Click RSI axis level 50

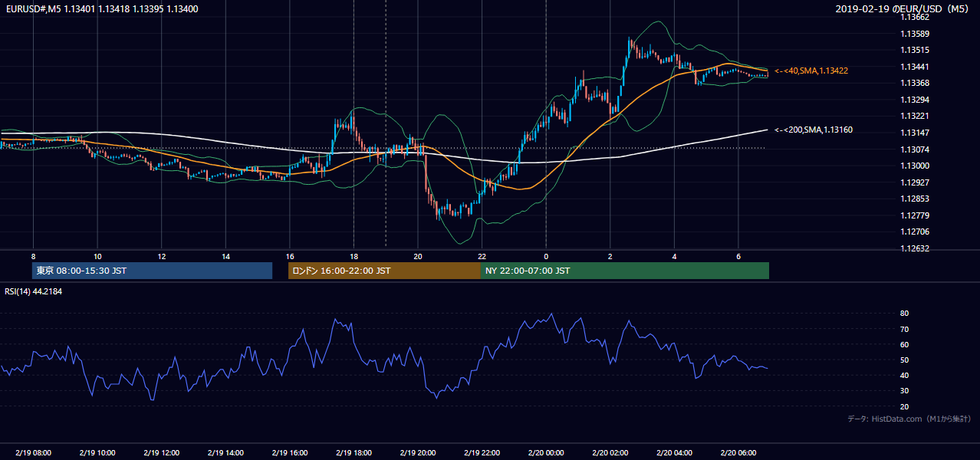[x=905, y=360]
